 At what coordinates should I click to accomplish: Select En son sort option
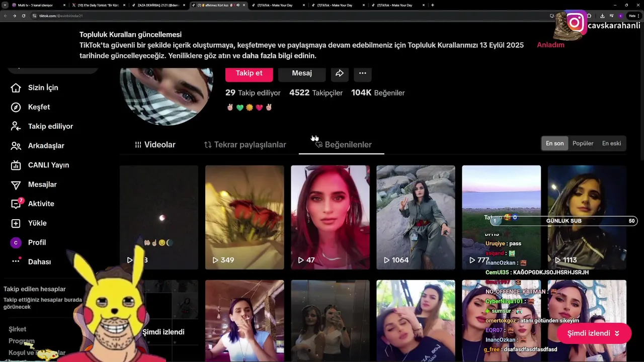[555, 143]
